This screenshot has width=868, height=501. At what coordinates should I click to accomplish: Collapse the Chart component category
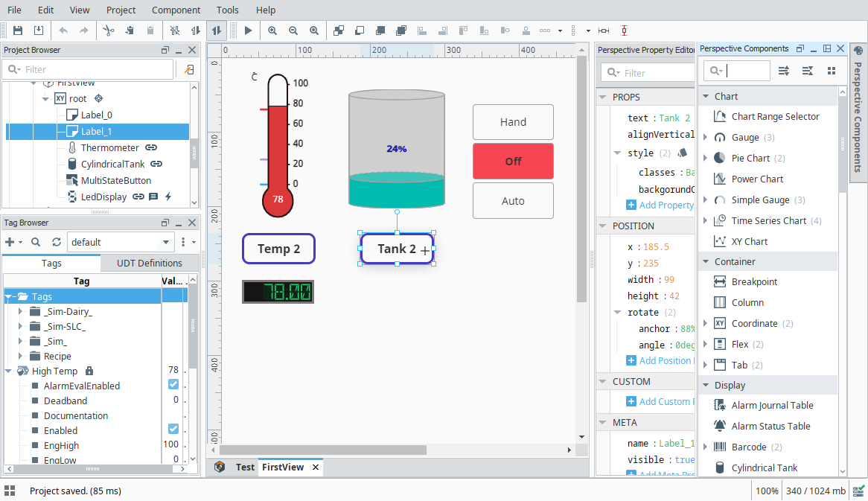pos(705,97)
